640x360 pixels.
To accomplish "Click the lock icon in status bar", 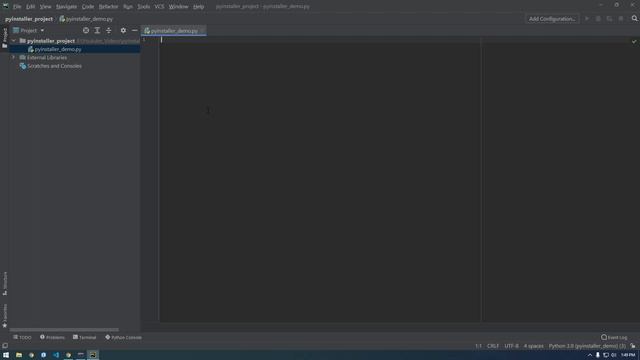I will coord(633,346).
